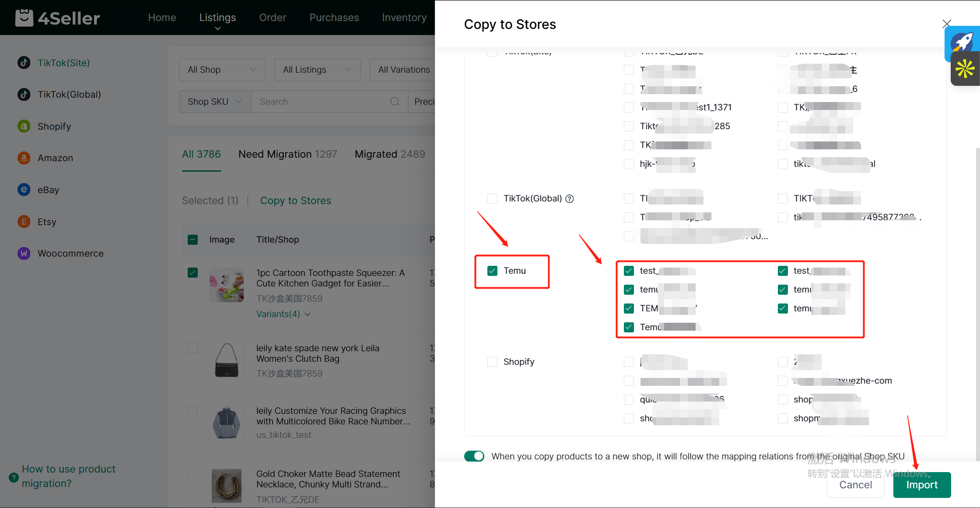Go to the Home menu

(162, 18)
